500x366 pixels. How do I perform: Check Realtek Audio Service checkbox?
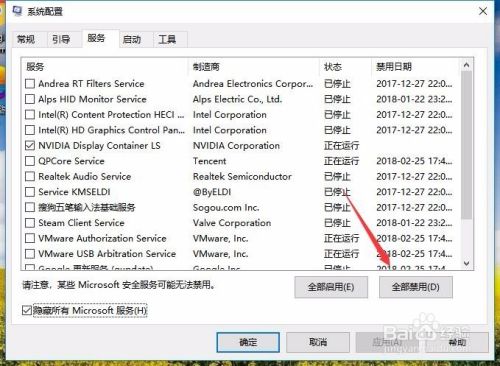point(30,176)
